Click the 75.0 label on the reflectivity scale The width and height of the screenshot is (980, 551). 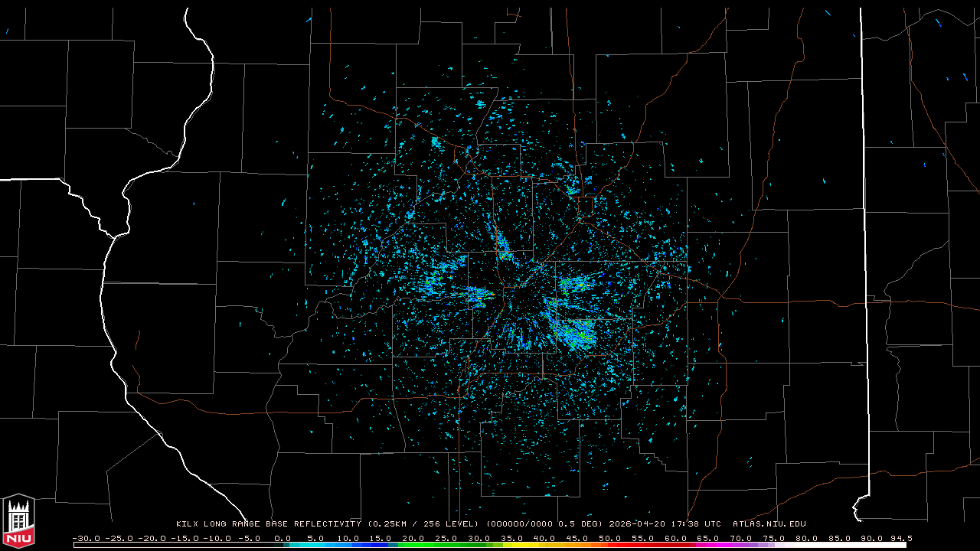click(x=774, y=538)
